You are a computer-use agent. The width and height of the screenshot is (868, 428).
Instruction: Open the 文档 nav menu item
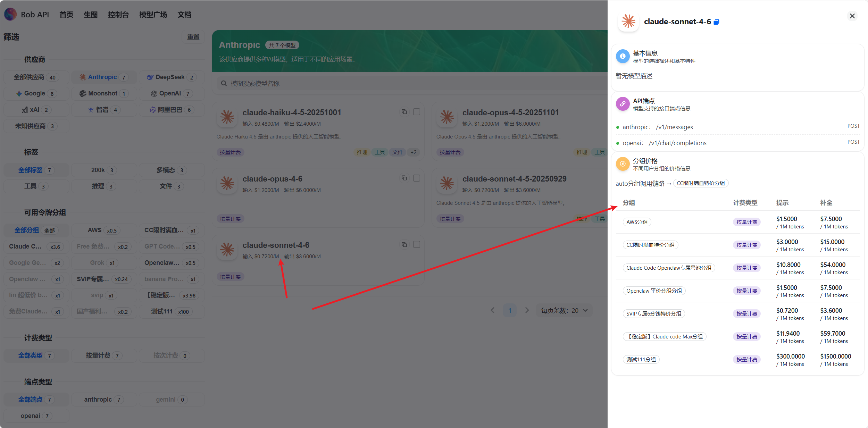pyautogui.click(x=184, y=15)
